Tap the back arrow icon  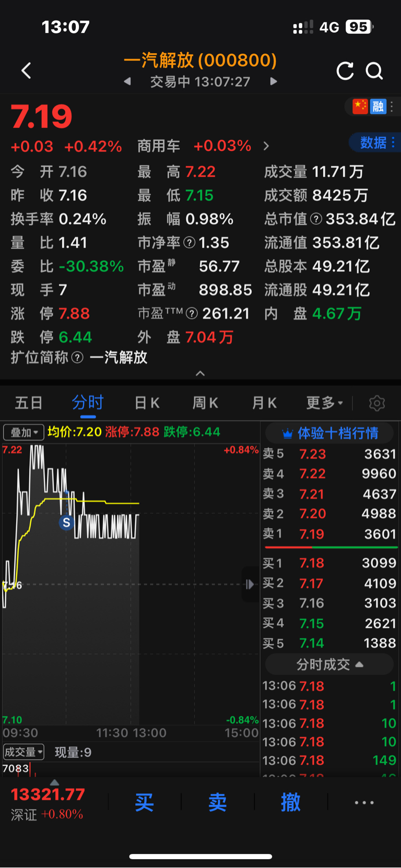click(26, 70)
